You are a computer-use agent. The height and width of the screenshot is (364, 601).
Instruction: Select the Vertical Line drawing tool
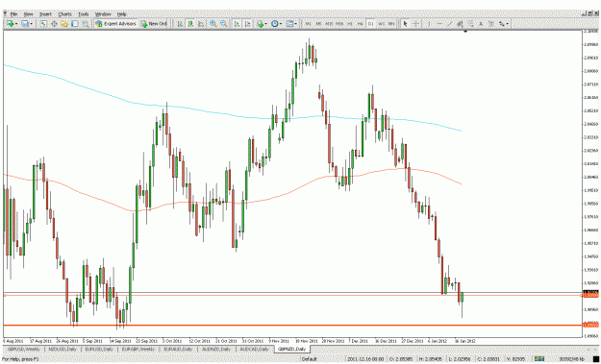coord(429,24)
